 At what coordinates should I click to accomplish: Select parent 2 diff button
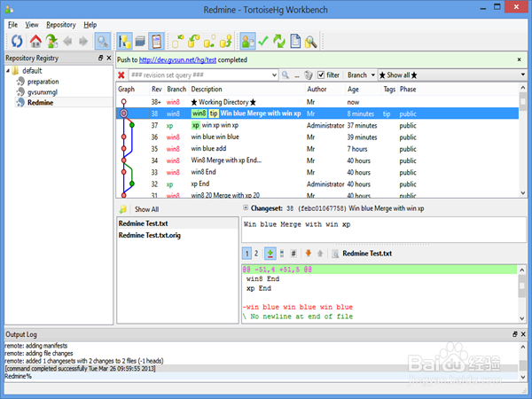point(256,254)
